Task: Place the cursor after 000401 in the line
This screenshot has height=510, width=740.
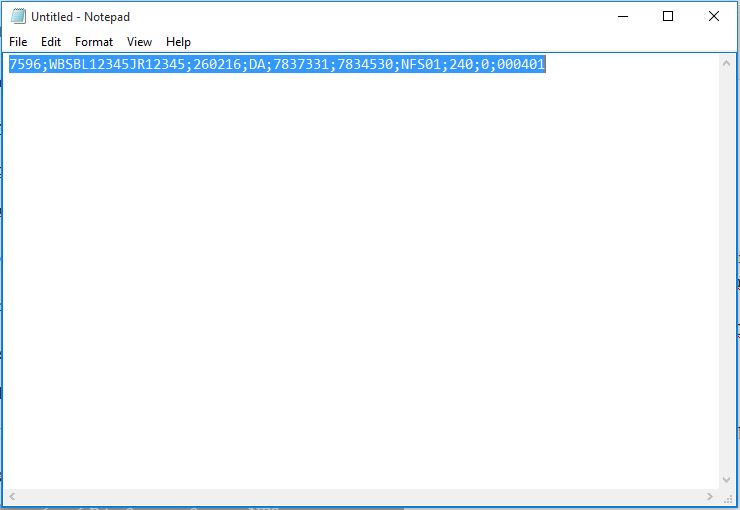Action: [546, 65]
